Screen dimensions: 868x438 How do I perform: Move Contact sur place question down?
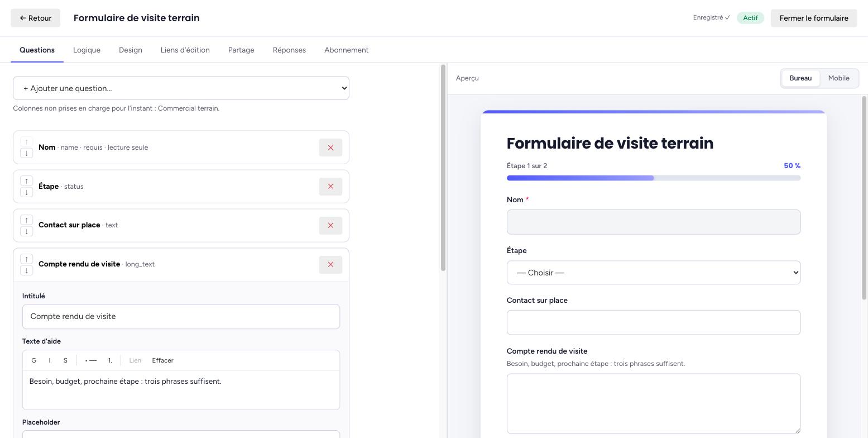click(26, 231)
